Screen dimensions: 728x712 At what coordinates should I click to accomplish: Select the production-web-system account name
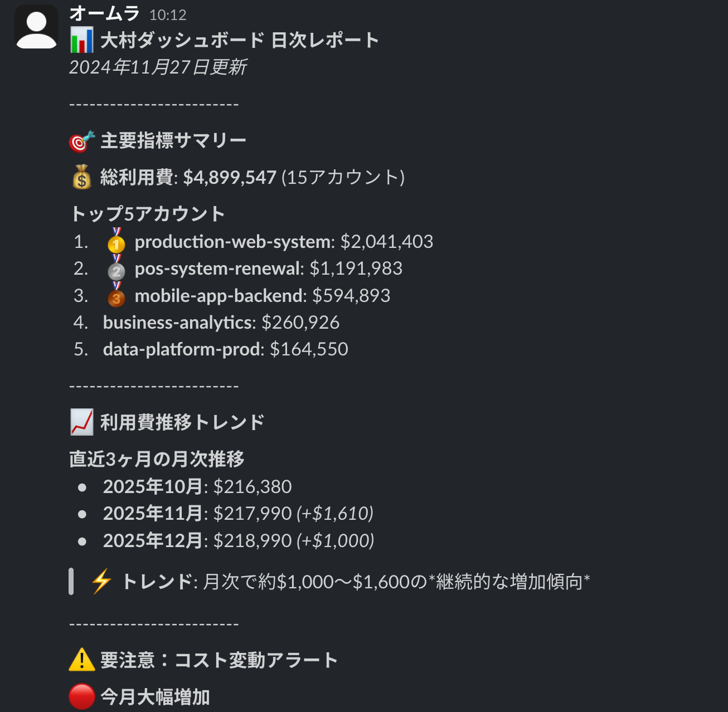pos(231,242)
